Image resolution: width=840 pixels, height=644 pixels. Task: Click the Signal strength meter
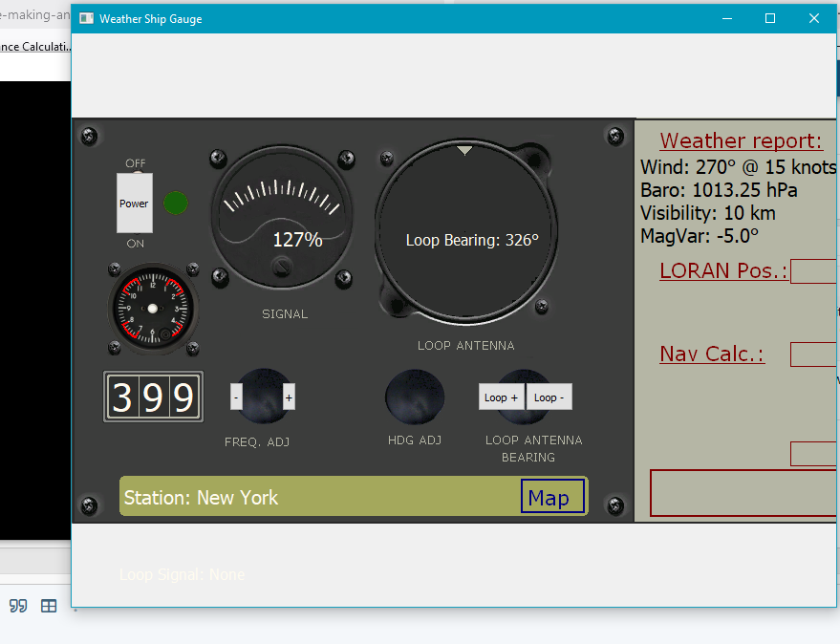[x=282, y=219]
